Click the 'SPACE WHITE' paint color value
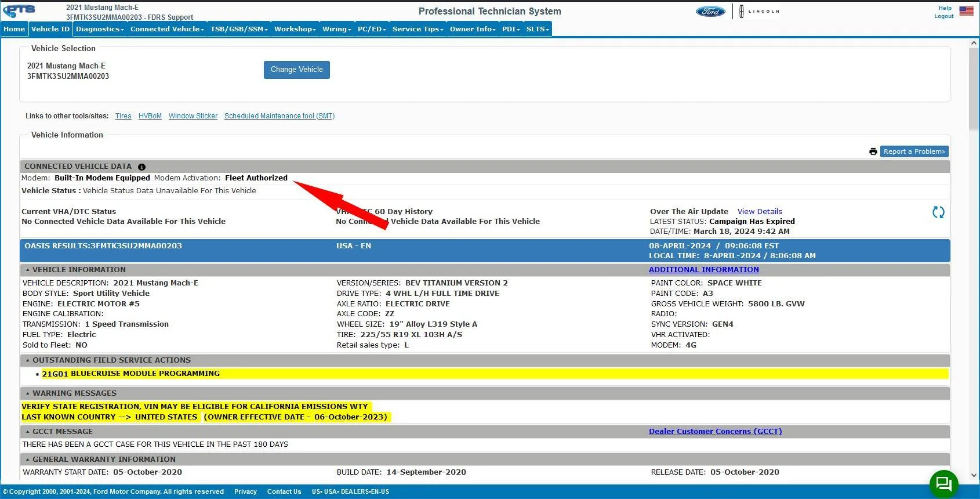980x499 pixels. click(x=735, y=283)
